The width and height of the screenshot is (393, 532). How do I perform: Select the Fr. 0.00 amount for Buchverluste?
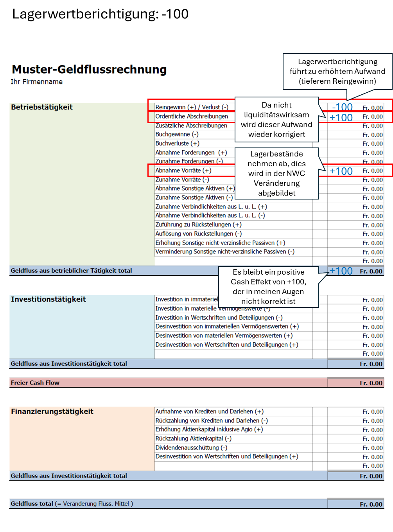click(x=373, y=144)
